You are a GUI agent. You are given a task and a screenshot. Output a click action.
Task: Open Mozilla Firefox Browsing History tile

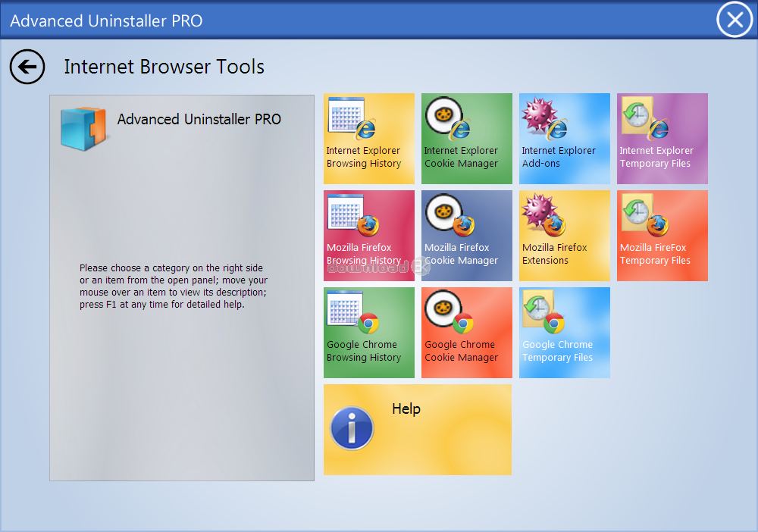[x=369, y=236]
